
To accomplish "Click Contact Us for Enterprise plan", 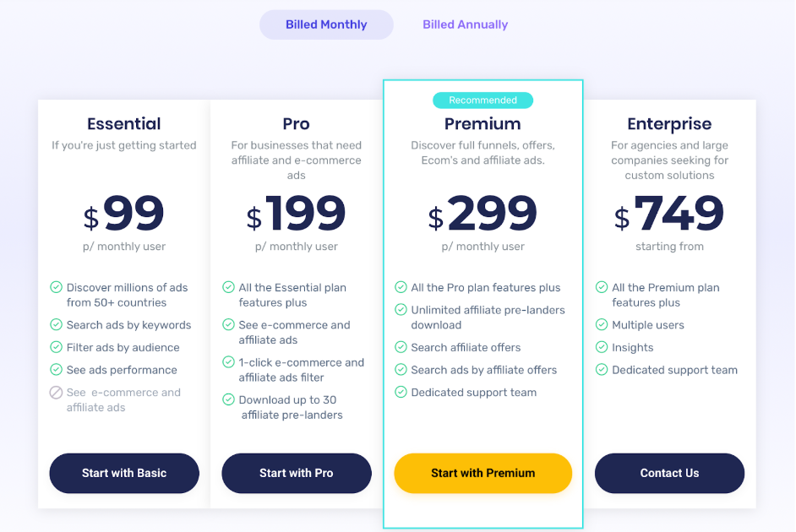I will point(669,473).
